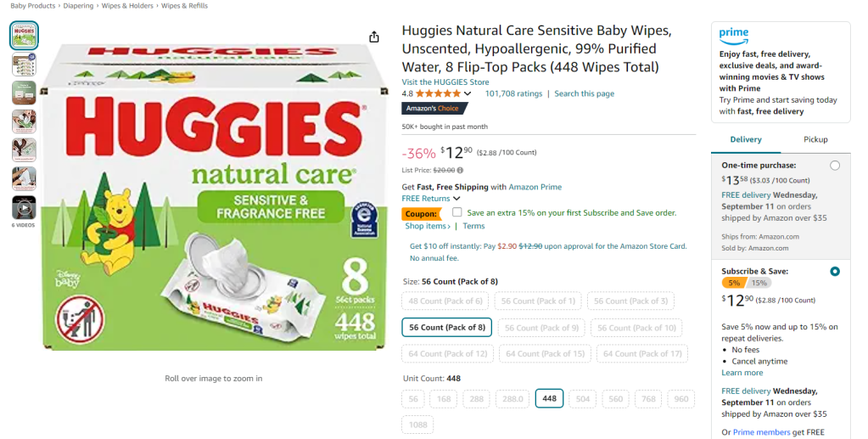The height and width of the screenshot is (439, 868).
Task: Open the rating dropdown arrow beside the stars
Action: pyautogui.click(x=468, y=93)
